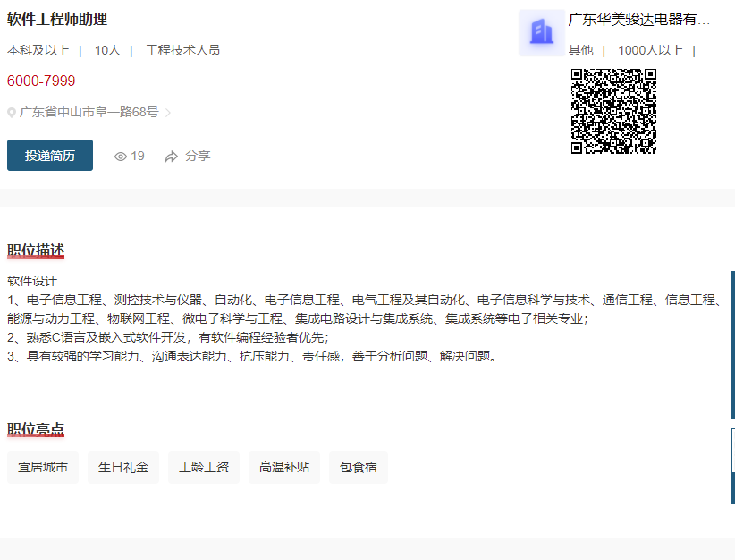Click the 分享 share label
735x560 pixels.
click(198, 156)
